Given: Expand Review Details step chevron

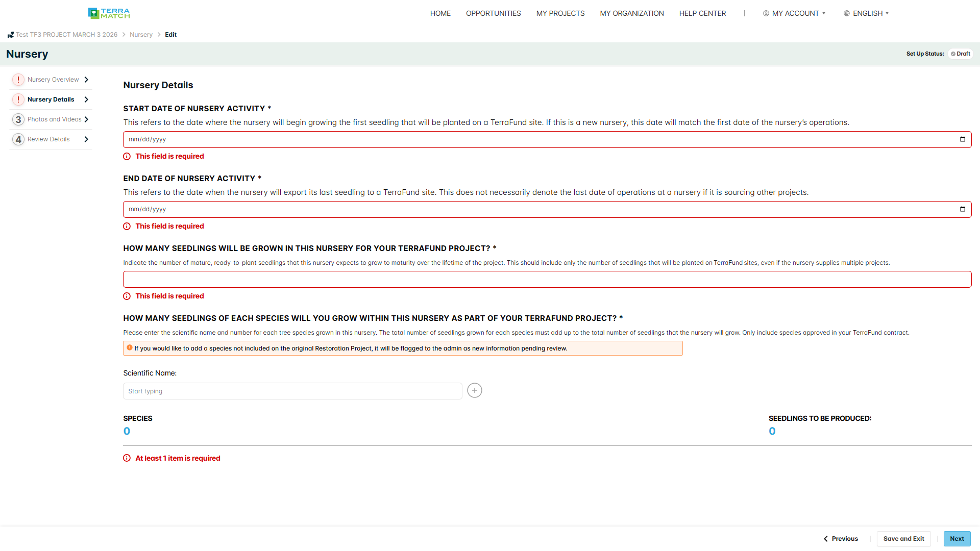Looking at the screenshot, I should click(86, 139).
